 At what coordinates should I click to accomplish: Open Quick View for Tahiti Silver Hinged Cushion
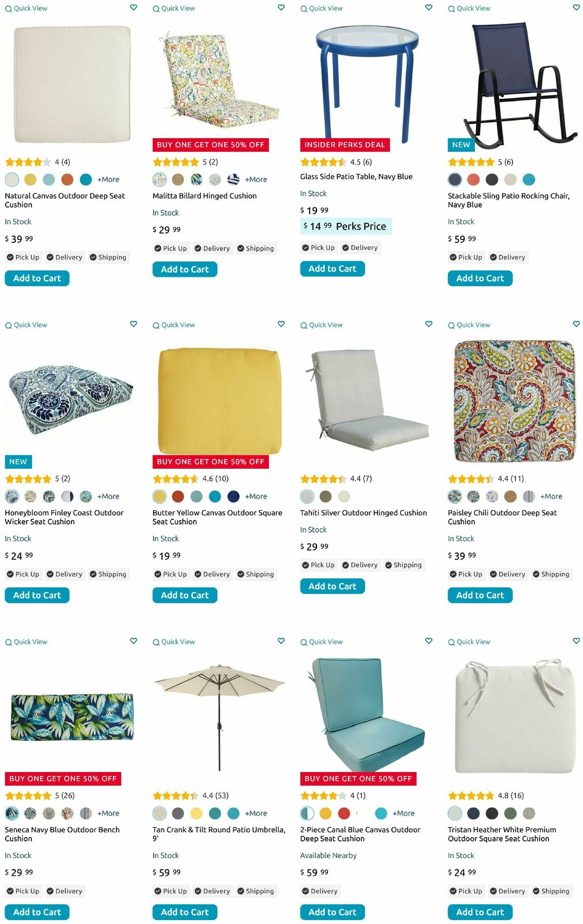[x=322, y=325]
